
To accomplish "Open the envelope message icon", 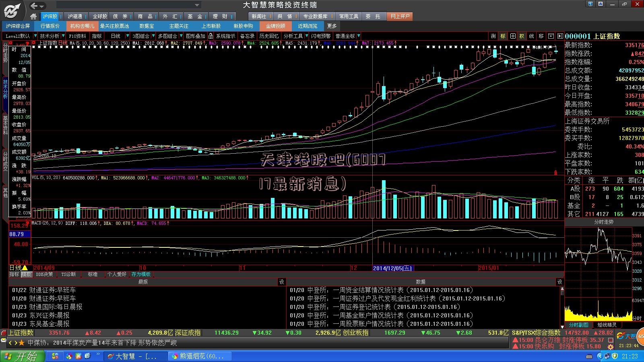I will (4, 341).
